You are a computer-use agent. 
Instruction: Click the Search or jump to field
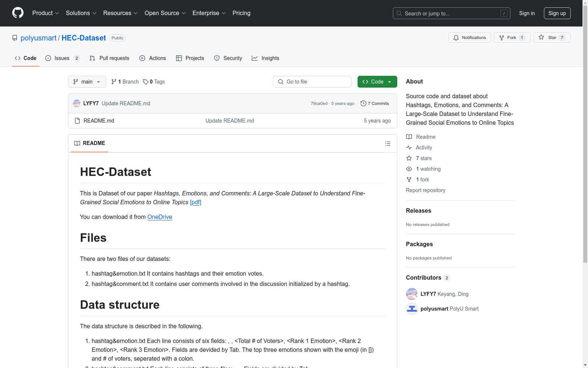(452, 13)
